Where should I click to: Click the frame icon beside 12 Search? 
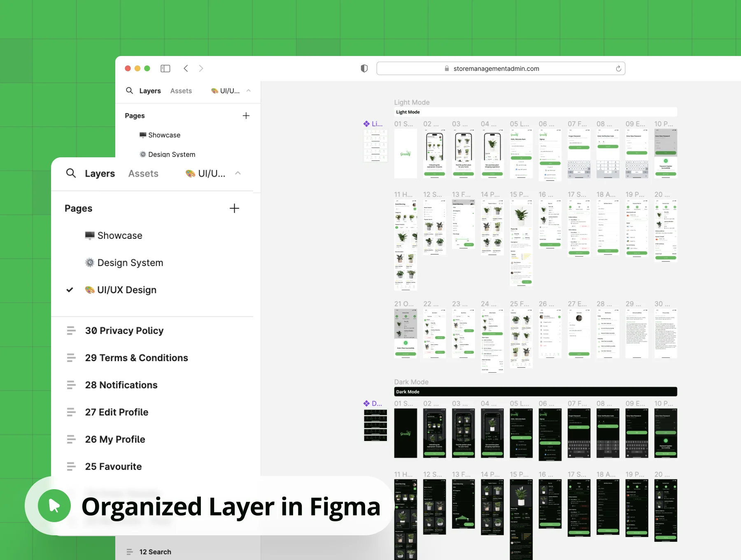[x=130, y=552]
